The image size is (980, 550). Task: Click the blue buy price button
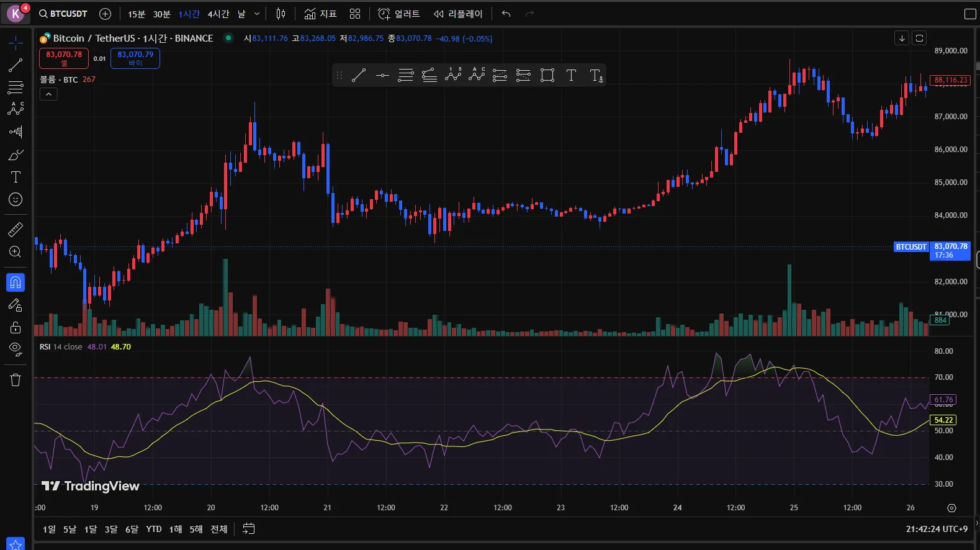(x=135, y=58)
